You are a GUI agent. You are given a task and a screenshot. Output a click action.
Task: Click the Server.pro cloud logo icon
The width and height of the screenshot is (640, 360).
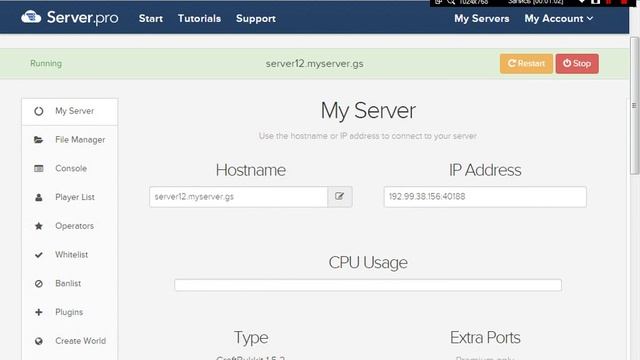tap(31, 18)
